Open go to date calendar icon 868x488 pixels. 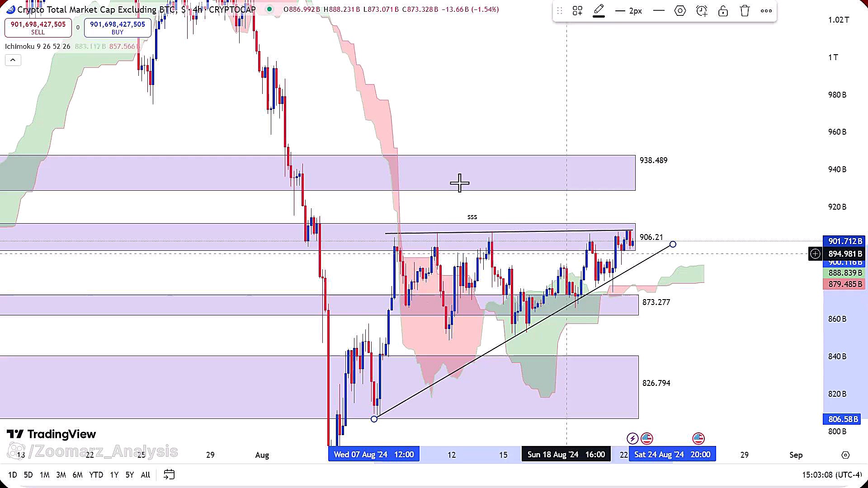pos(169,474)
